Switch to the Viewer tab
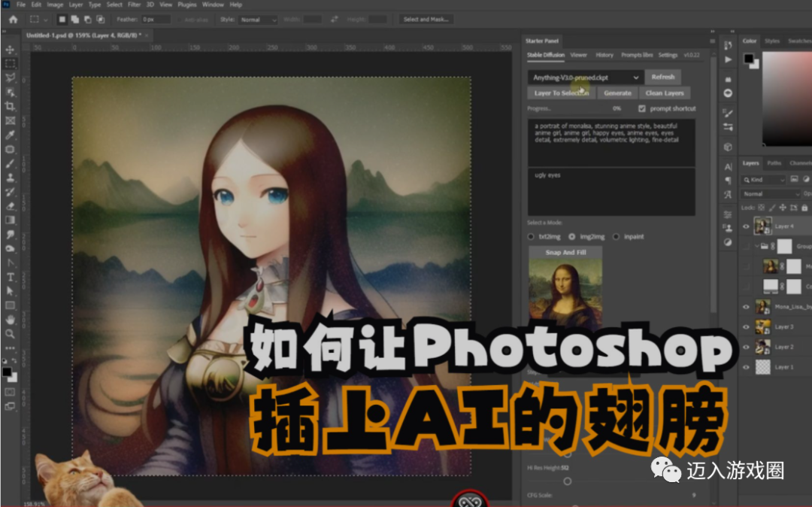This screenshot has height=507, width=812. pyautogui.click(x=578, y=55)
